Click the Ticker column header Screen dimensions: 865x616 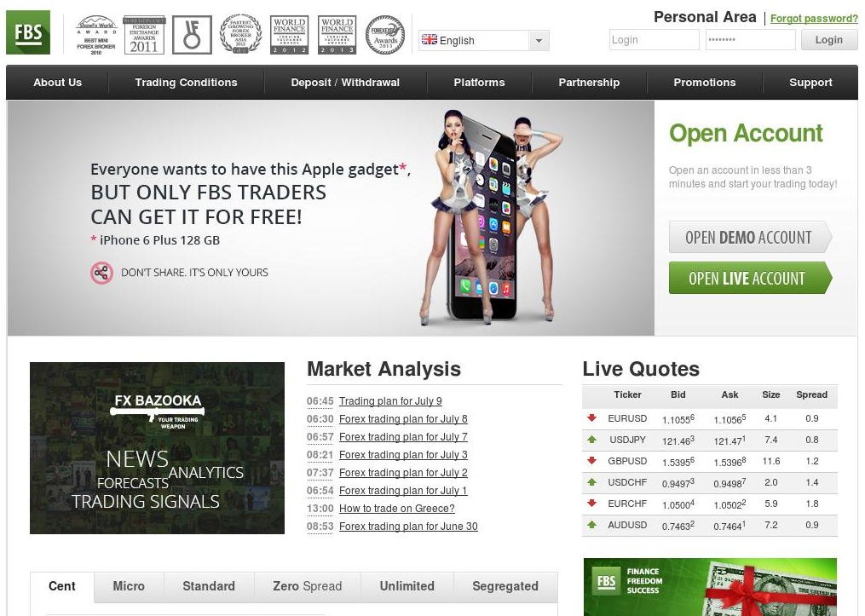pos(628,394)
